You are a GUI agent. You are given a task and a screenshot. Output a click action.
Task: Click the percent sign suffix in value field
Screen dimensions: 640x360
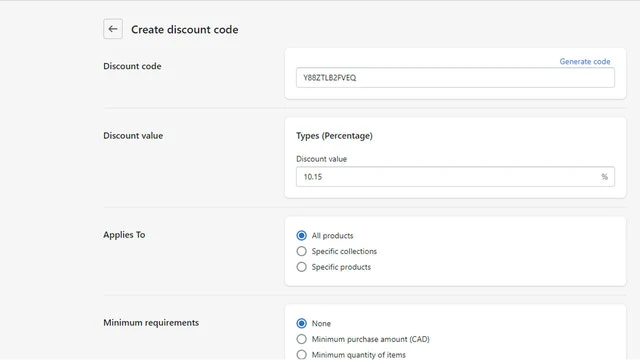604,177
